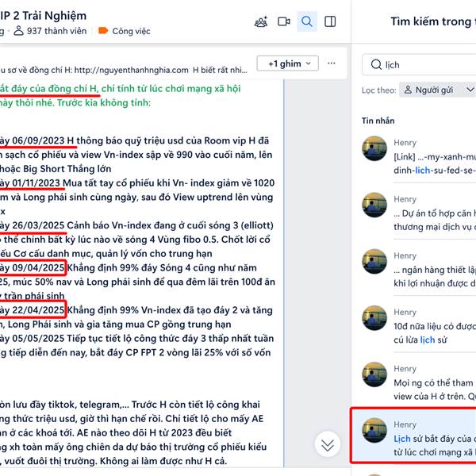Open the nguyenthanhnghia.com link in pinned message
476x476 pixels.
pyautogui.click(x=131, y=70)
